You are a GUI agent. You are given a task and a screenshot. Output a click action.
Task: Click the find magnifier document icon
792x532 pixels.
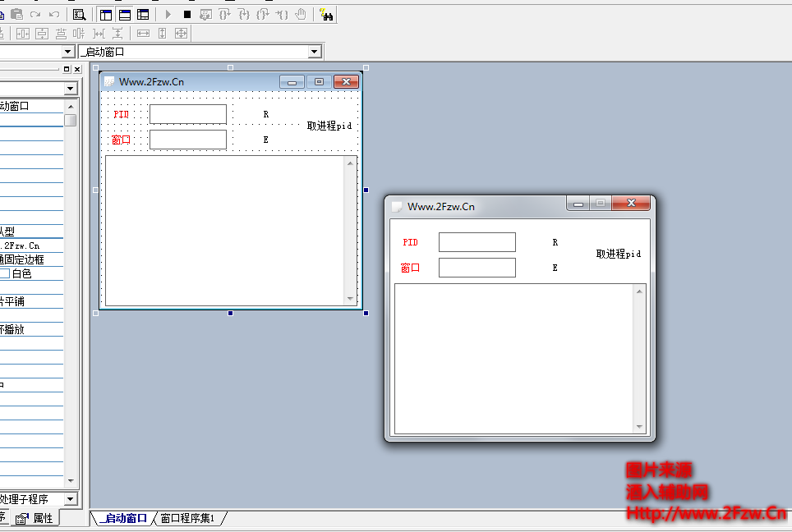click(80, 14)
